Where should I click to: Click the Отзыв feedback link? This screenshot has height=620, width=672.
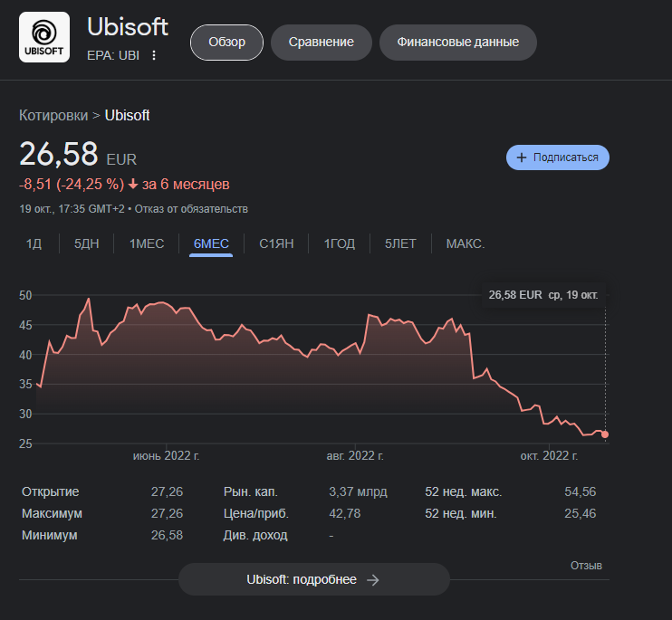[x=586, y=566]
